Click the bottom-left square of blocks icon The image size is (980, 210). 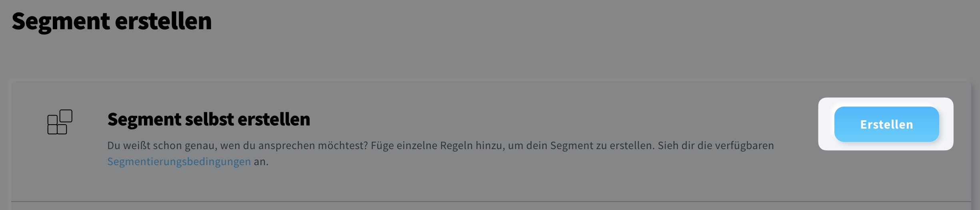(52, 129)
